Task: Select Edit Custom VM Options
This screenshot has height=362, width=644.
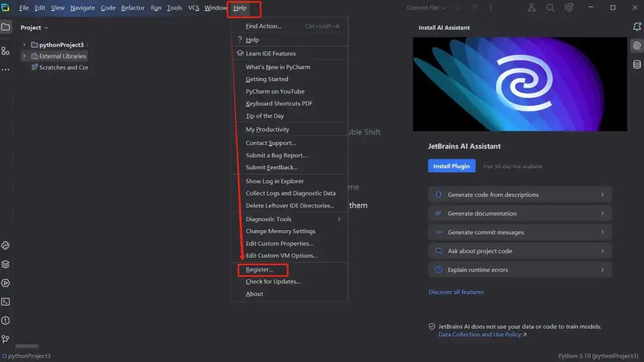Action: point(290,256)
